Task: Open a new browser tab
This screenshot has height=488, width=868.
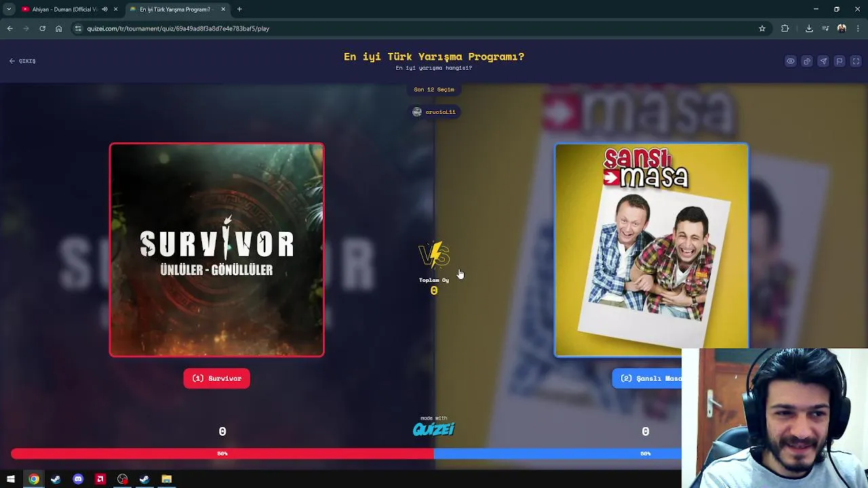Action: coord(239,9)
